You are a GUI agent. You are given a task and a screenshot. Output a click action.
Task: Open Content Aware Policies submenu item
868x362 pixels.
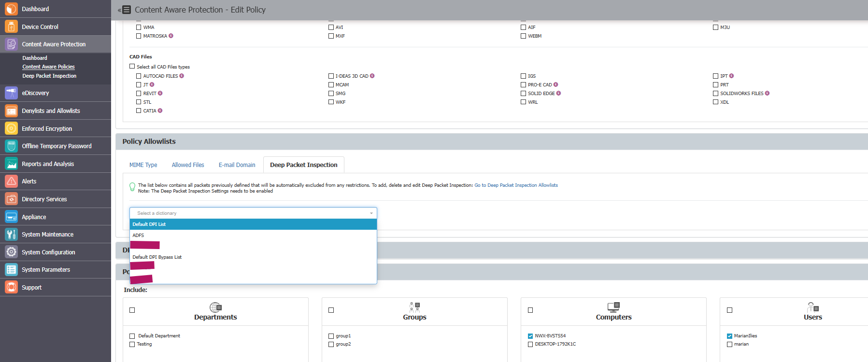click(x=48, y=67)
